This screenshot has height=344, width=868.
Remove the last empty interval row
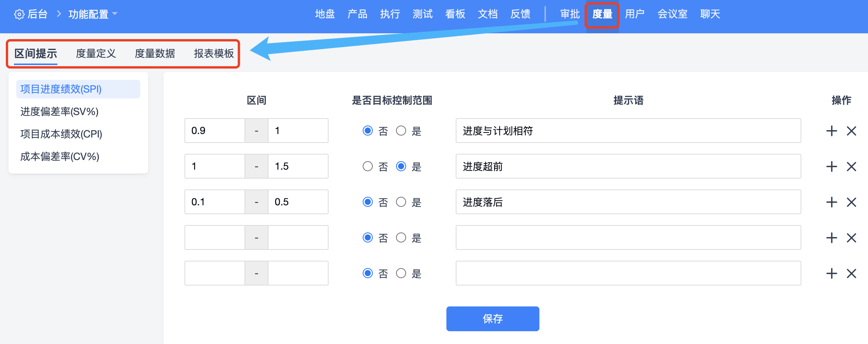coord(851,273)
